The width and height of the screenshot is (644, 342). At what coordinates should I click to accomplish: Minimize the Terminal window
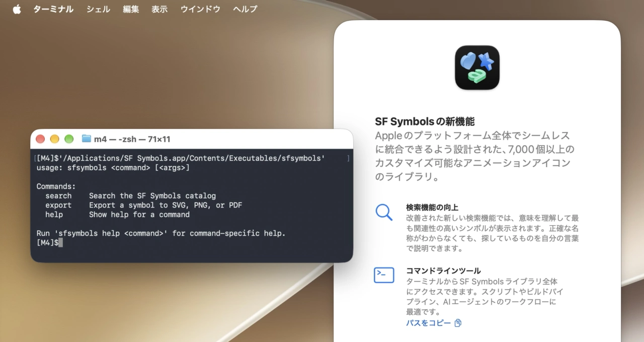pyautogui.click(x=54, y=139)
